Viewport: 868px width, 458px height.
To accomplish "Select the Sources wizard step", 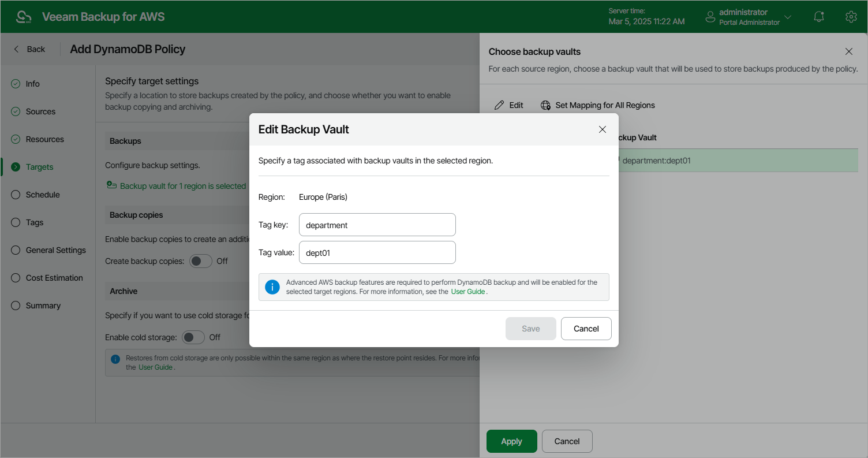I will (40, 111).
